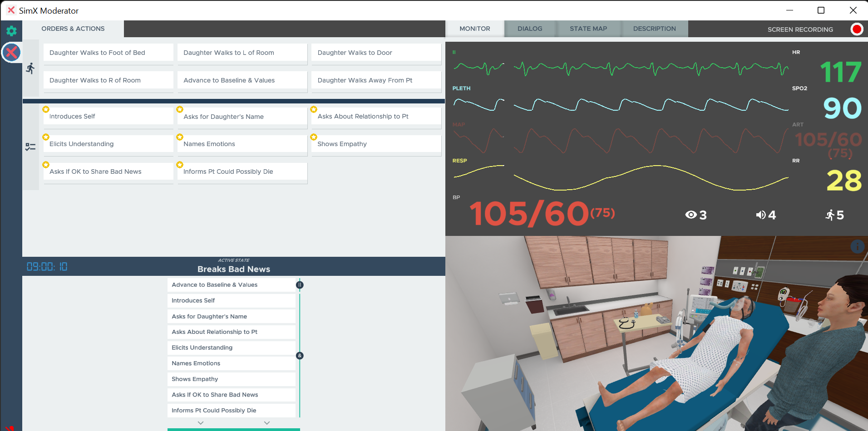Expand the right chevron below the state list

pyautogui.click(x=267, y=423)
